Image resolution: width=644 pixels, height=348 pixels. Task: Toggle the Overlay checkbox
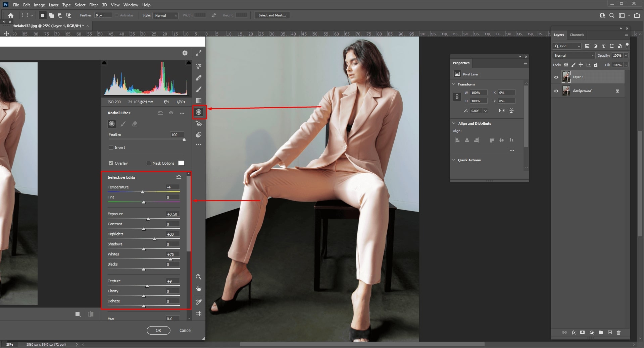point(111,163)
